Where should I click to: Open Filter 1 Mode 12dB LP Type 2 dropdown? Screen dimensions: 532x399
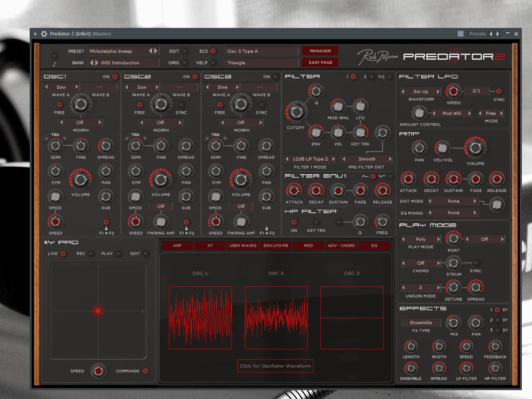click(310, 159)
